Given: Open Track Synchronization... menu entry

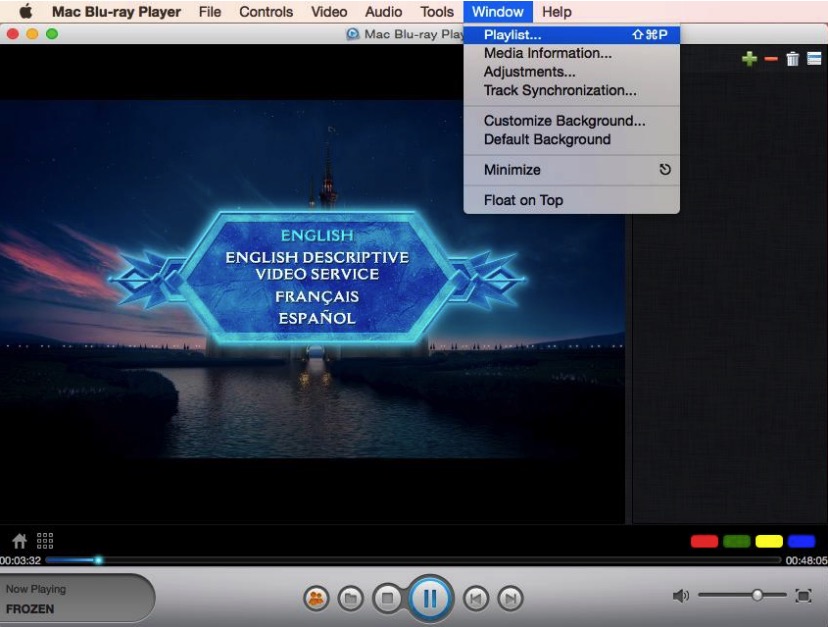Looking at the screenshot, I should (x=571, y=90).
